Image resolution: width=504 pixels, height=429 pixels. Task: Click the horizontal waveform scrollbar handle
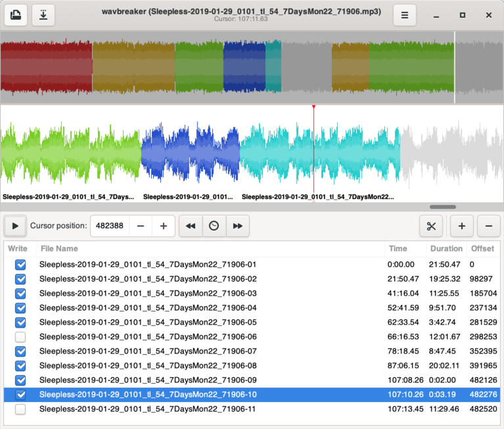443,207
